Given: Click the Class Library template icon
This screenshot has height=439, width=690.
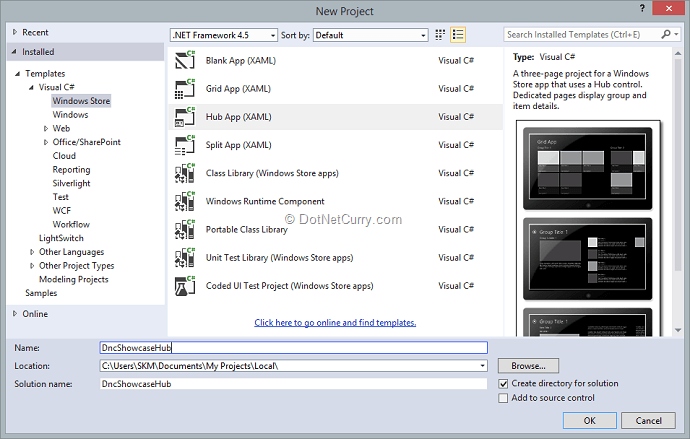Looking at the screenshot, I should coord(185,173).
